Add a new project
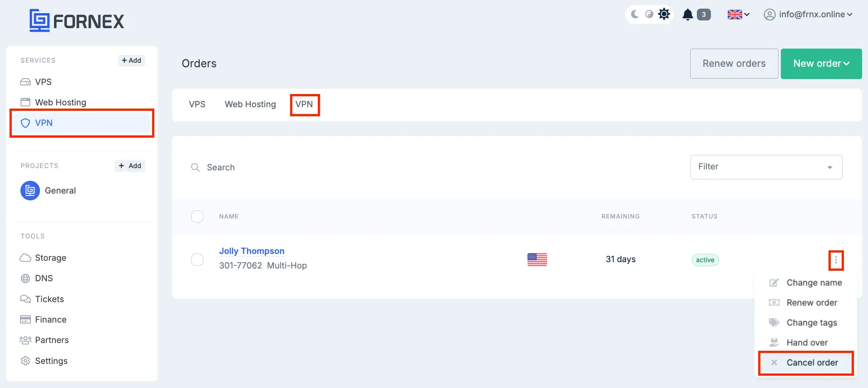 click(130, 166)
